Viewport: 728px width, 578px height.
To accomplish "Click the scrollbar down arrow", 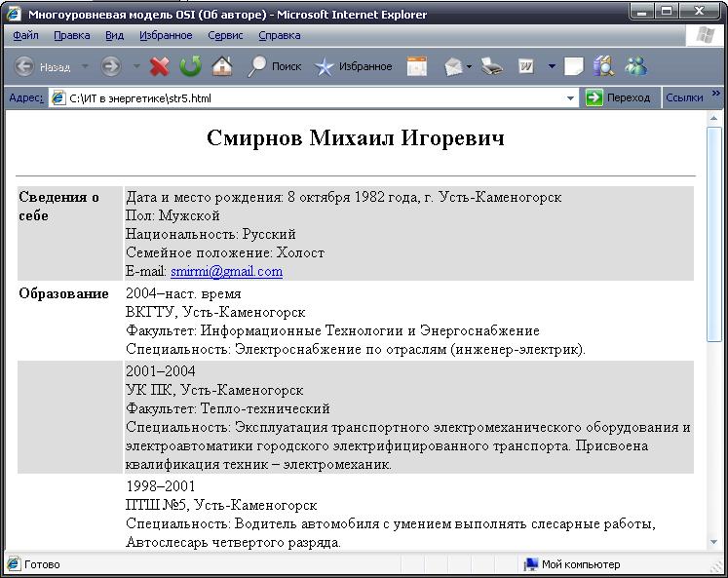I will [713, 542].
